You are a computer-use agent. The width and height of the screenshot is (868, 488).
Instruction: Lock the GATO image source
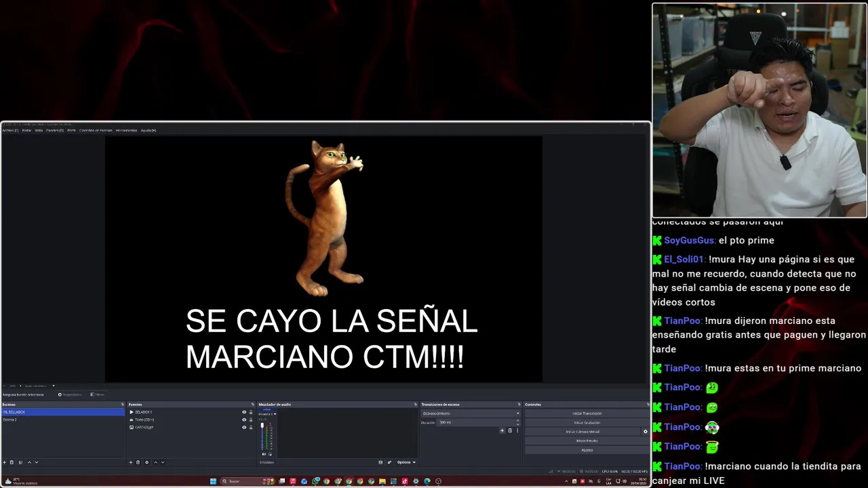click(x=251, y=427)
